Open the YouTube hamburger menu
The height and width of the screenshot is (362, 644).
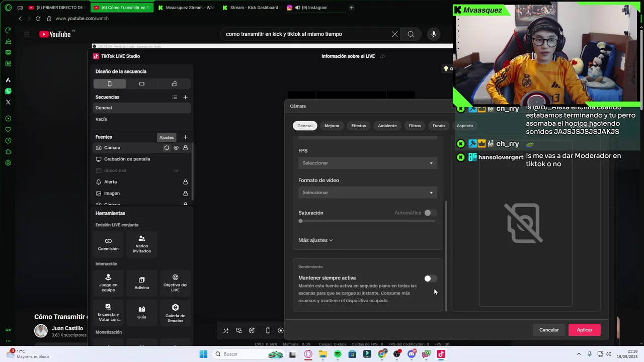click(x=27, y=34)
